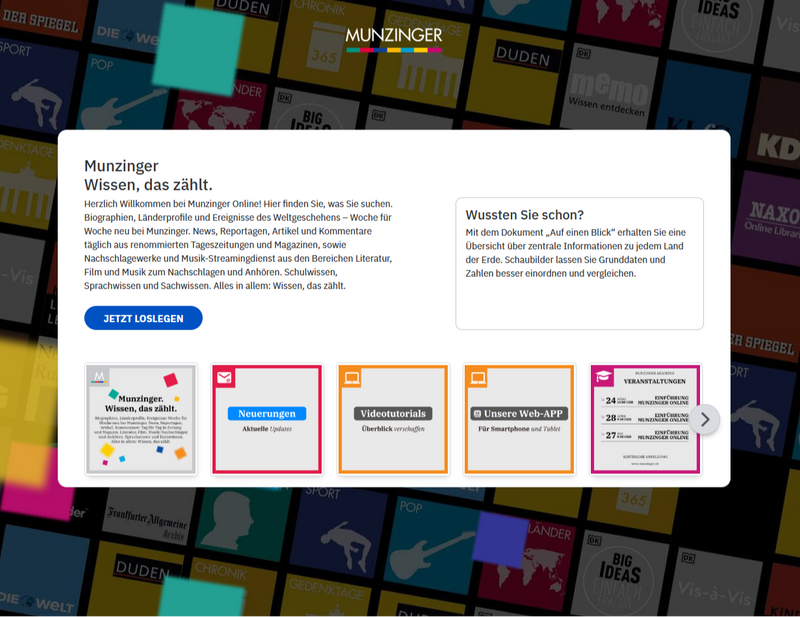Click 'Aktuelle Updates' subtitle under Neuerungen
Screen dimensions: 800x617
tap(267, 429)
